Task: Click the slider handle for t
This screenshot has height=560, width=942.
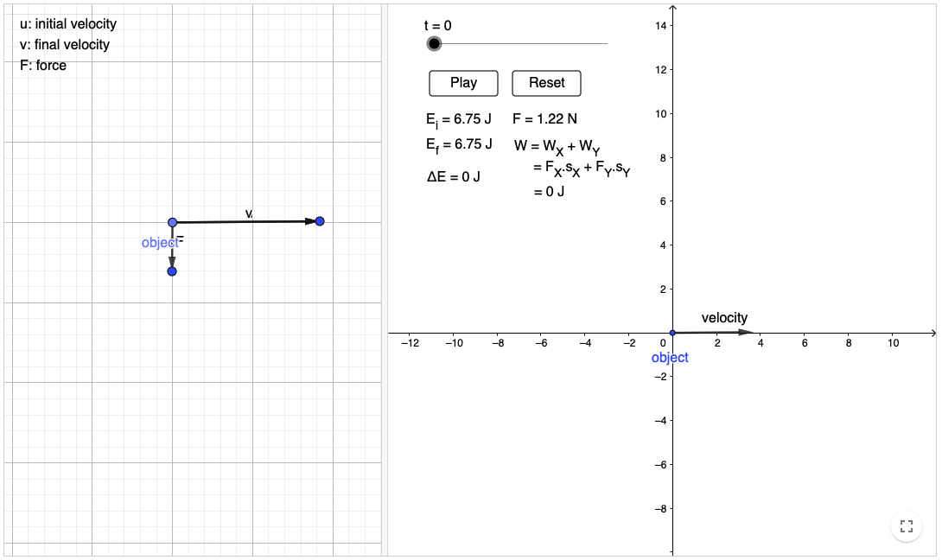Action: 433,43
